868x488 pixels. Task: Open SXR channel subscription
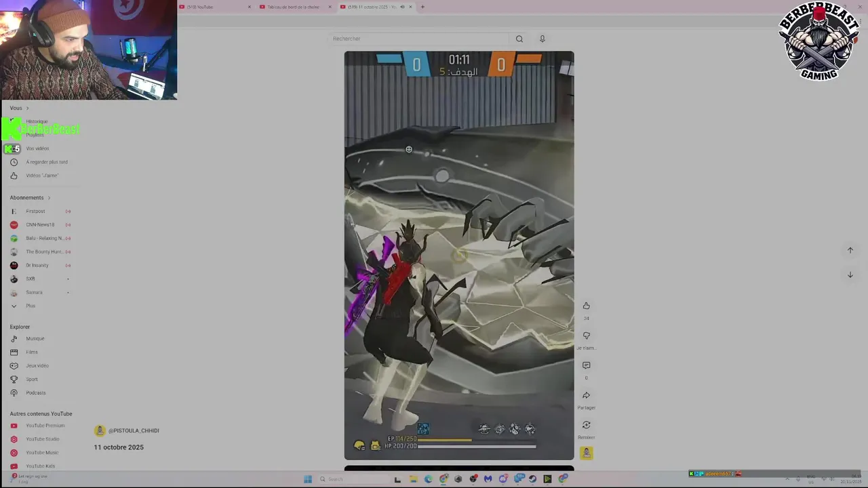tap(40, 279)
